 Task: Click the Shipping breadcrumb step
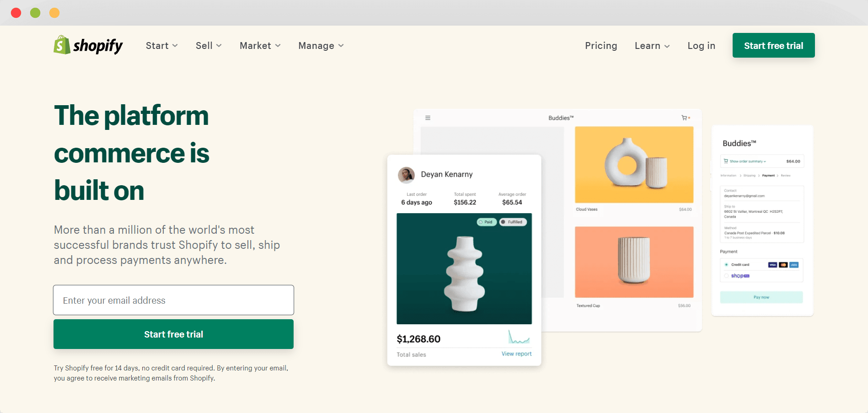(750, 176)
